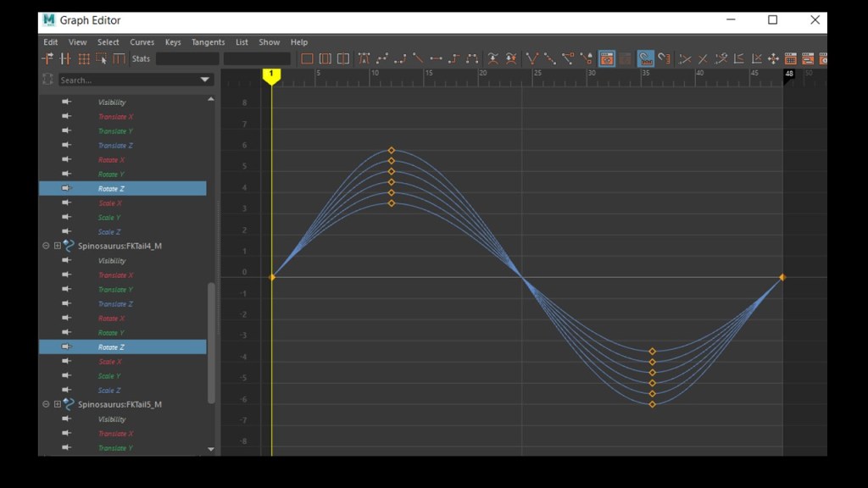Open the search filter dropdown arrow
Screen dimensions: 868x488
coord(205,80)
